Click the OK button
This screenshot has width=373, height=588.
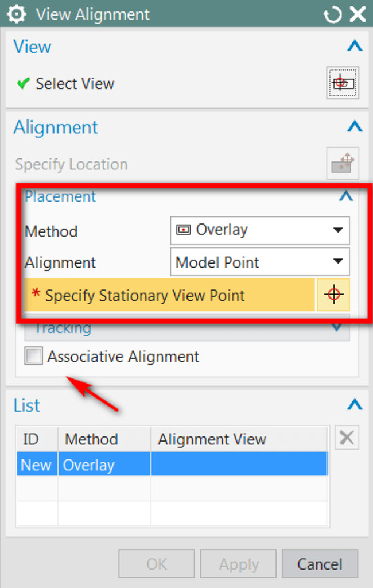156,563
